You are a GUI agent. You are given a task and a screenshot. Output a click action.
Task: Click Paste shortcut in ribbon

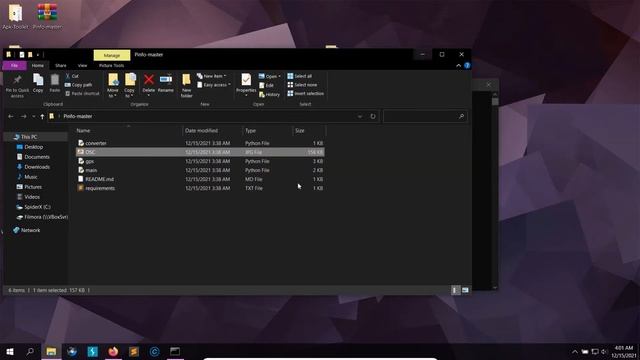point(82,93)
